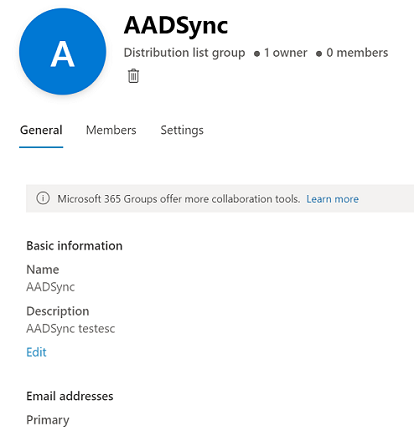Click the Microsoft 365 Groups banner message
This screenshot has height=431, width=414.
[179, 199]
